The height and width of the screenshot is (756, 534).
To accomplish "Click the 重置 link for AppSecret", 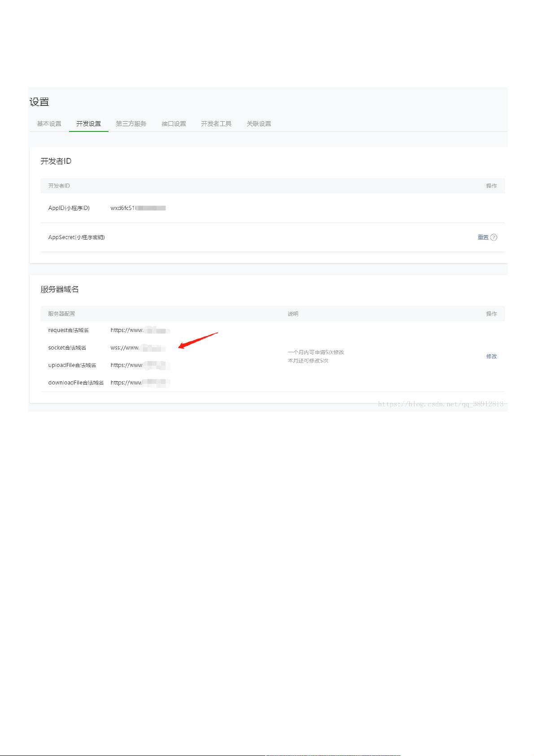I will pos(483,237).
